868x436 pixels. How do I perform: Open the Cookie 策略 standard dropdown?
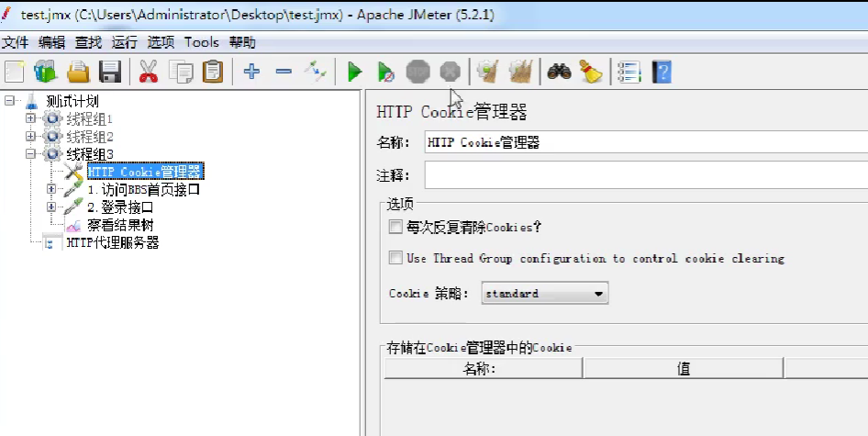[x=545, y=294]
